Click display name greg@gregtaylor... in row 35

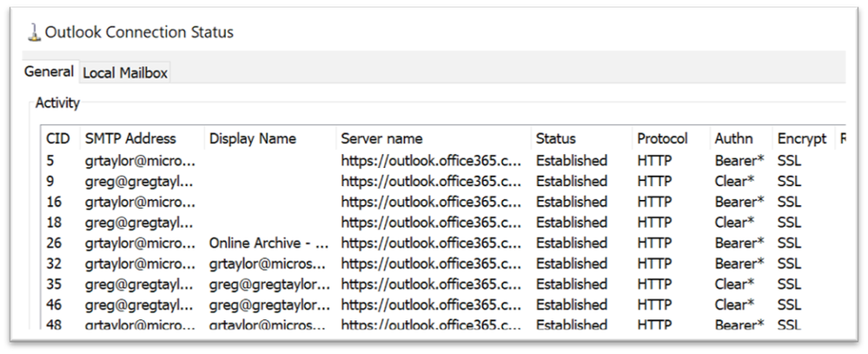[x=269, y=284]
